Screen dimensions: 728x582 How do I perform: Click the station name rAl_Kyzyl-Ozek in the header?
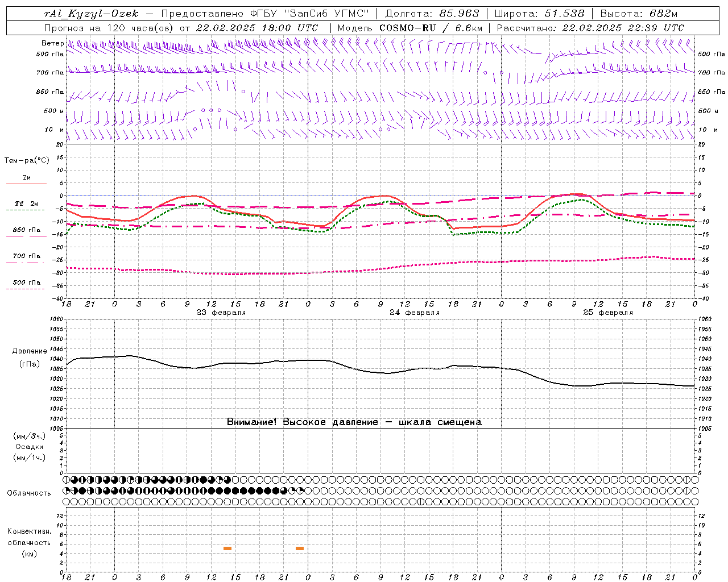tap(90, 14)
